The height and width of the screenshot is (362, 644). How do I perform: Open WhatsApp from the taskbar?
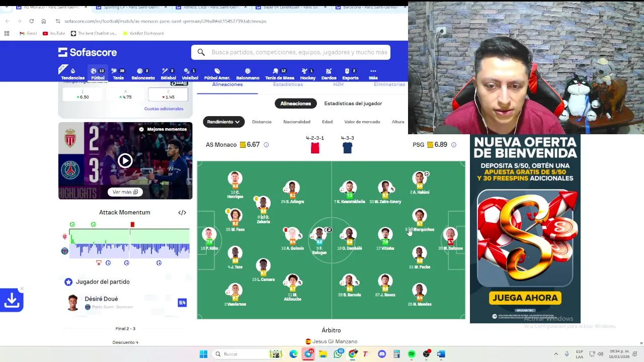(x=338, y=354)
